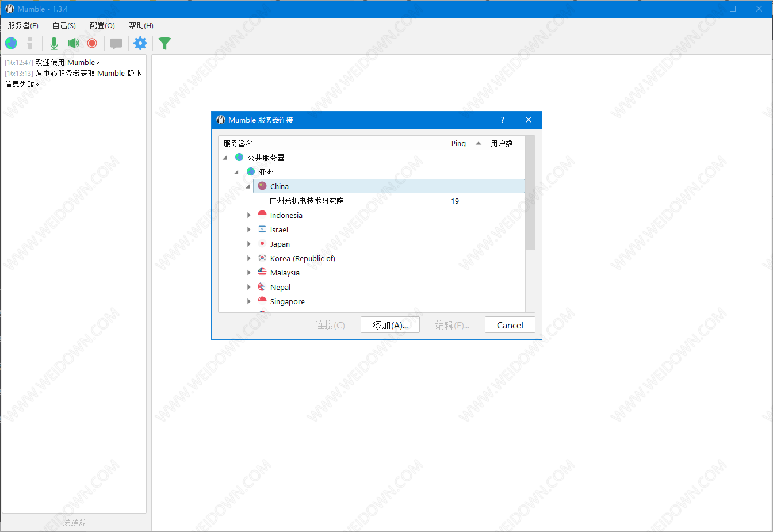Expand the Singapore server list
Screen dimensions: 773x532
point(248,301)
